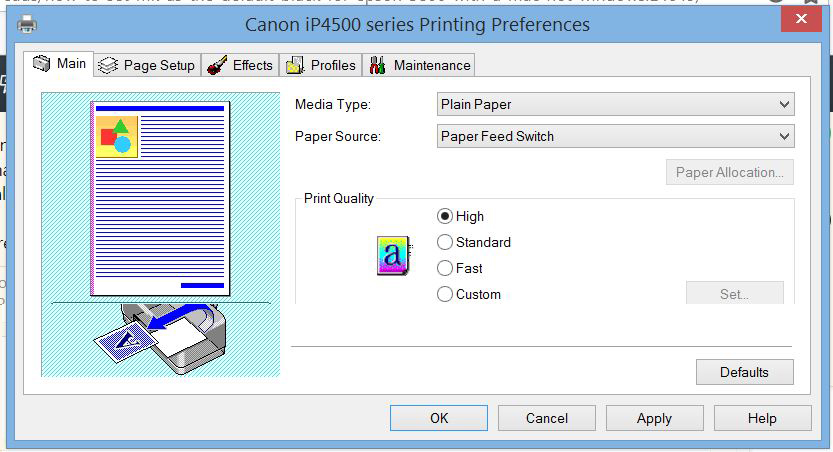This screenshot has width=833, height=452.
Task: Click the Maintenance tab tools icon
Action: point(377,66)
